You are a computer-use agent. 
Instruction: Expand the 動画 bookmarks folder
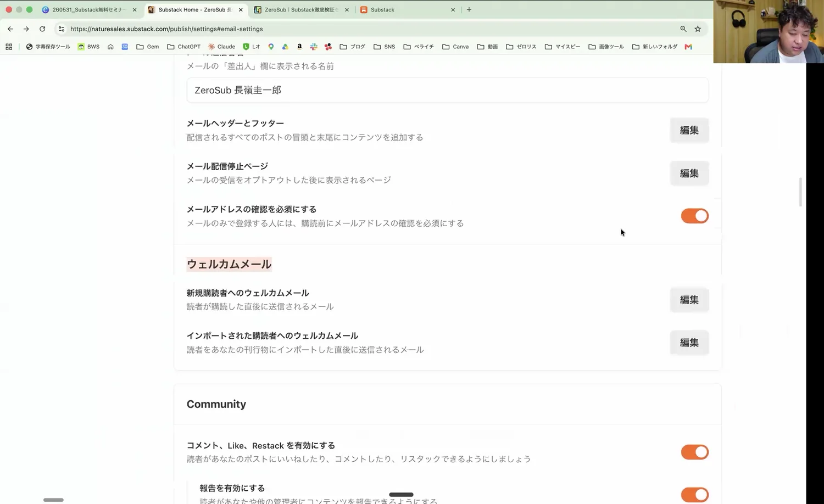point(487,47)
